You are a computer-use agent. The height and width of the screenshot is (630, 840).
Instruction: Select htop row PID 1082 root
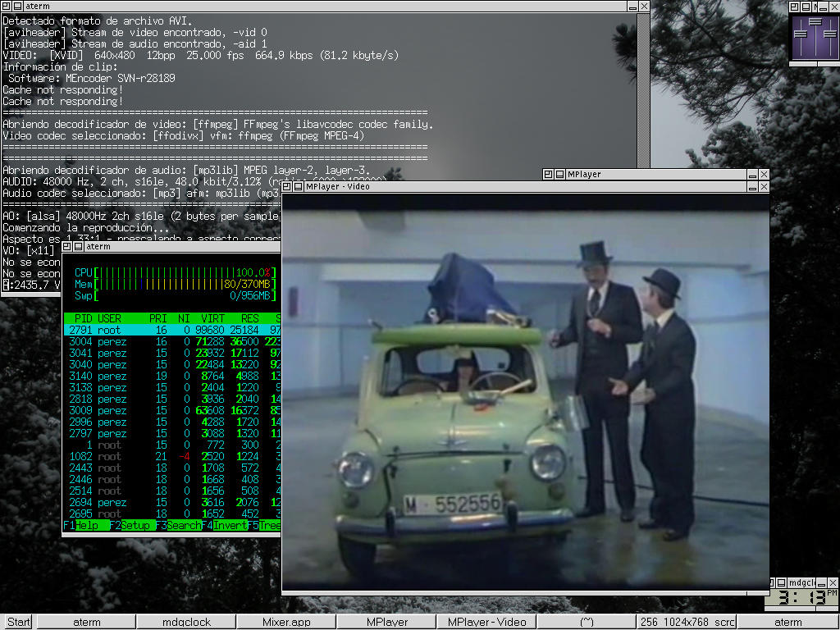pos(172,456)
